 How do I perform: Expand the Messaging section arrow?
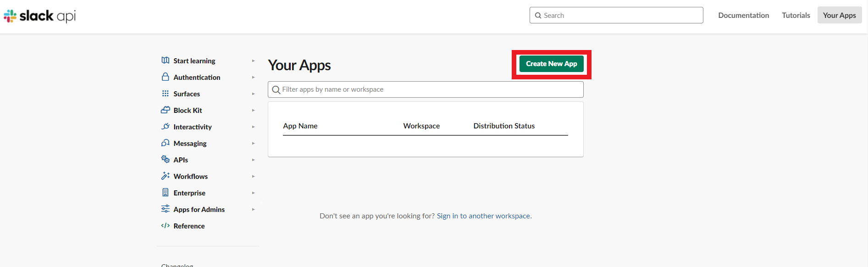point(253,143)
